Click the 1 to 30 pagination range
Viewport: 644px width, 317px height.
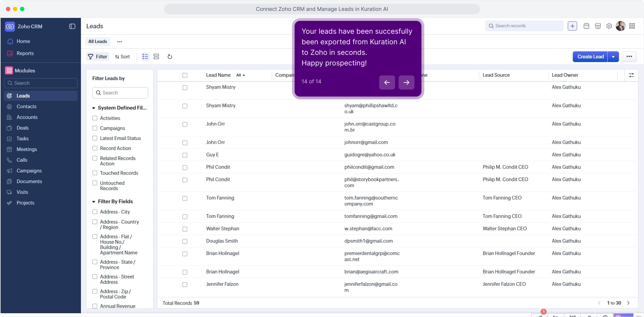coord(614,303)
